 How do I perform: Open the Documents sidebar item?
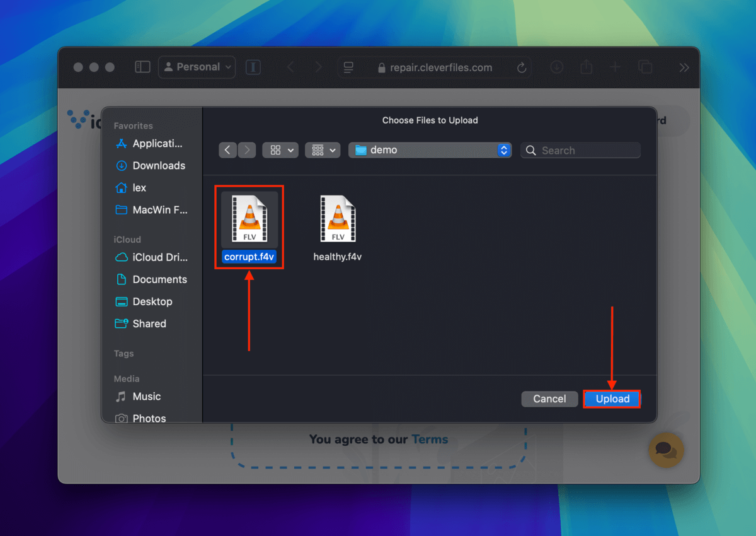coord(151,279)
